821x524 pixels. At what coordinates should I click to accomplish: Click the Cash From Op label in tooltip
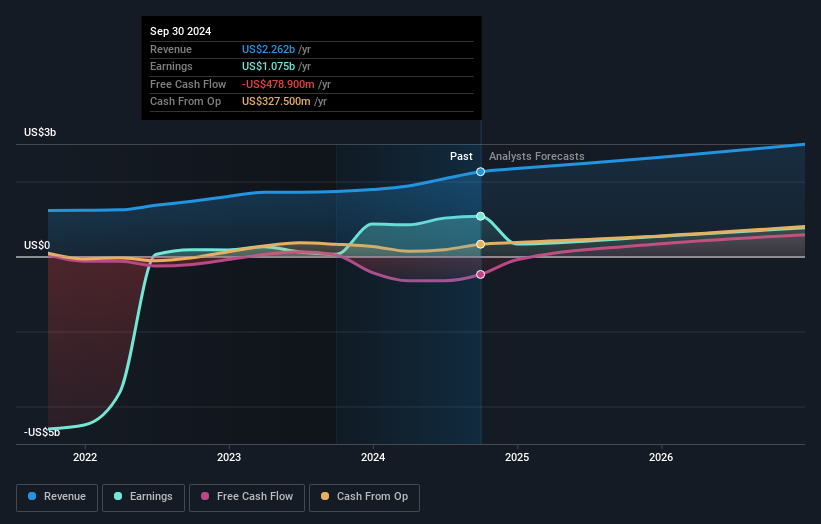coord(185,102)
